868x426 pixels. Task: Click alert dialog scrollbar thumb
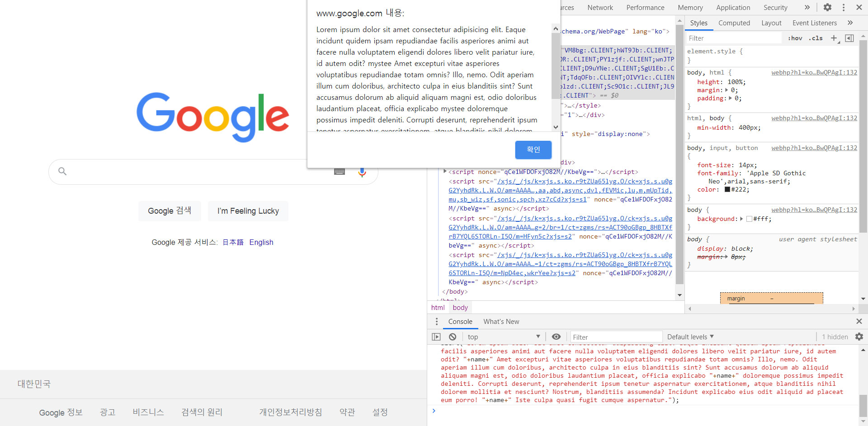(x=556, y=66)
